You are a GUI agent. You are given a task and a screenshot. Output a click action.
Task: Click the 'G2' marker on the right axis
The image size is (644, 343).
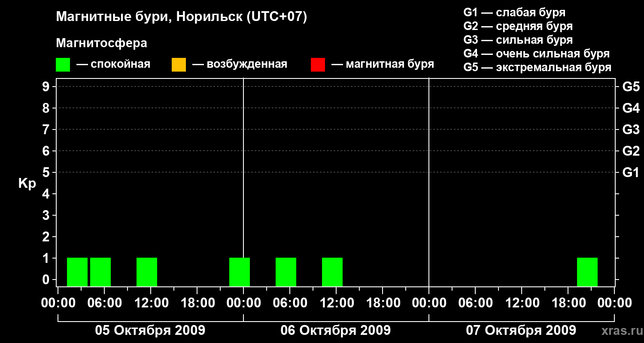coord(631,151)
